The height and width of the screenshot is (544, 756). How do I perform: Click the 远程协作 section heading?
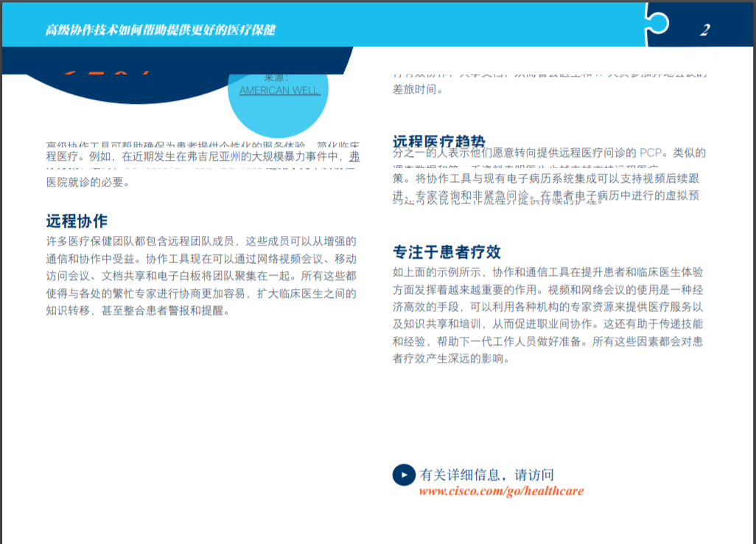click(x=77, y=221)
